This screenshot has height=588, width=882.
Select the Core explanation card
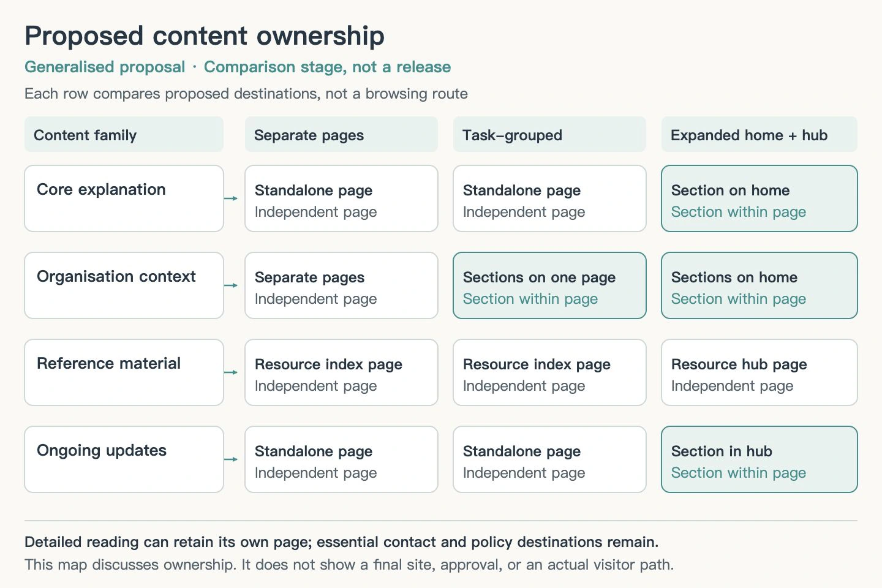point(124,198)
